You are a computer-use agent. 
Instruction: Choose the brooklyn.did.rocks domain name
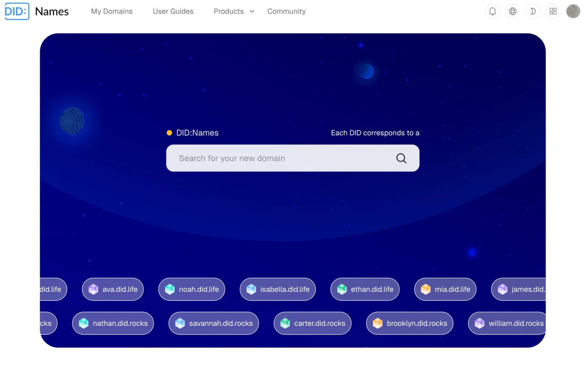point(417,323)
